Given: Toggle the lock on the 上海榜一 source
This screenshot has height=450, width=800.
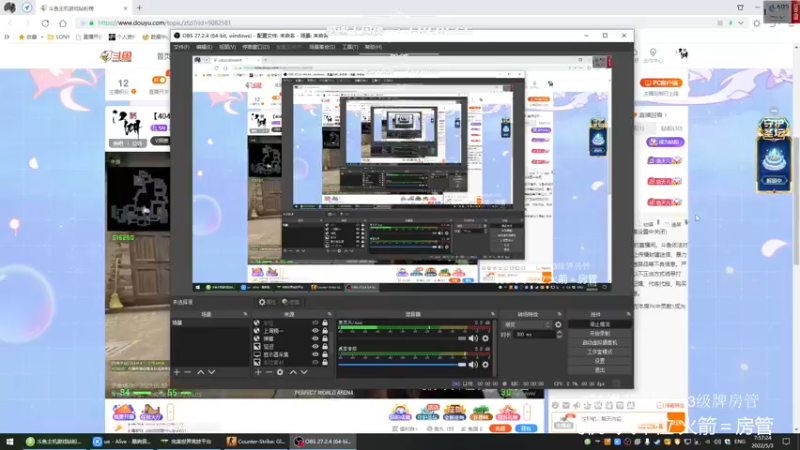Looking at the screenshot, I should point(325,331).
